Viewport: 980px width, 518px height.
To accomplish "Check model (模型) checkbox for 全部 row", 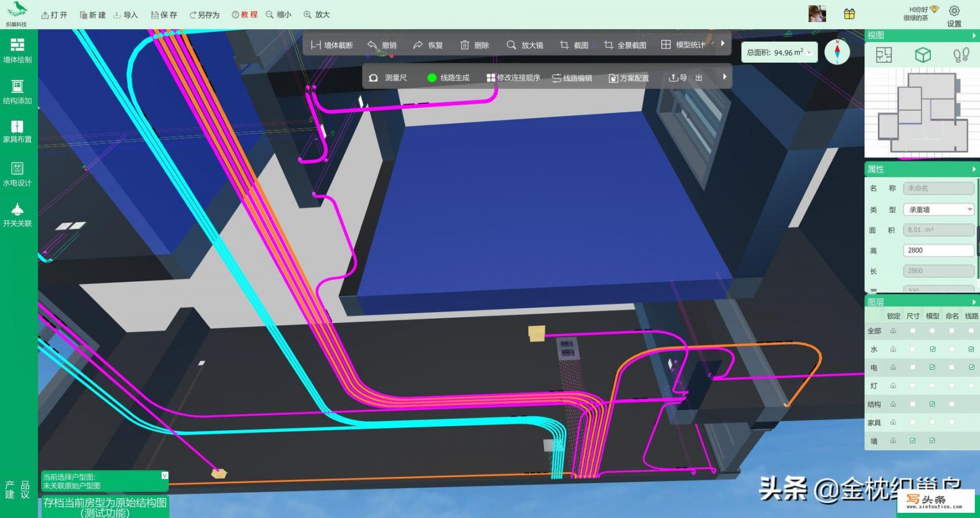I will 933,331.
